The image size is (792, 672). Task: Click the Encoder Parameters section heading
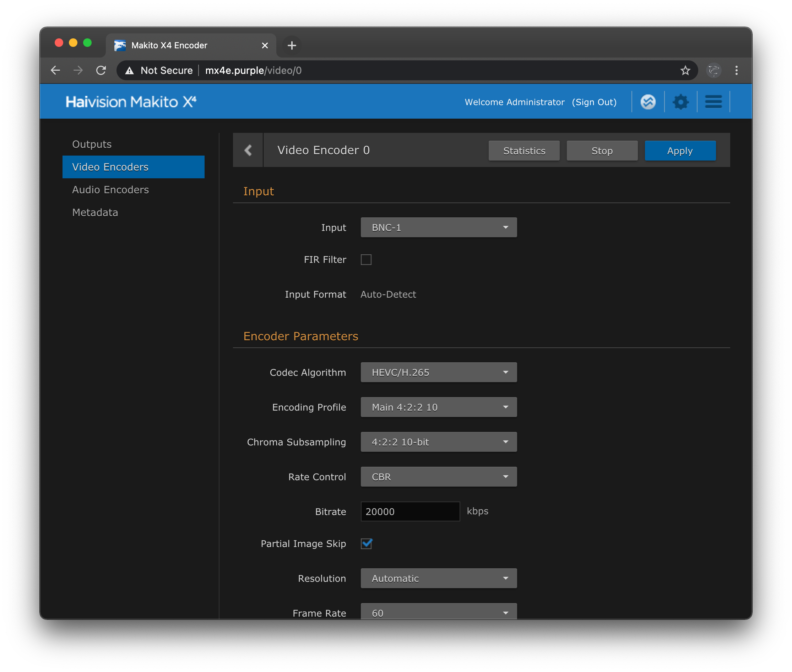coord(300,336)
